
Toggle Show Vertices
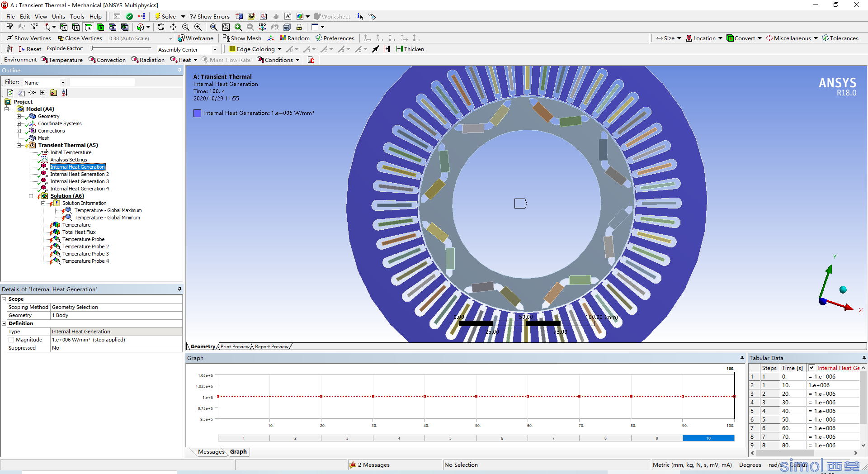coord(28,38)
